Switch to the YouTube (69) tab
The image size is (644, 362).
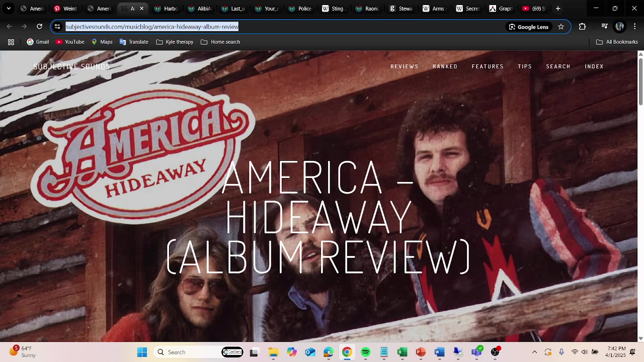[534, 9]
